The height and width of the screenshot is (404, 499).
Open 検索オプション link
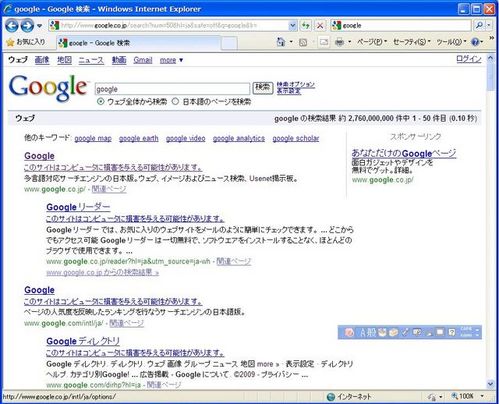pyautogui.click(x=296, y=84)
